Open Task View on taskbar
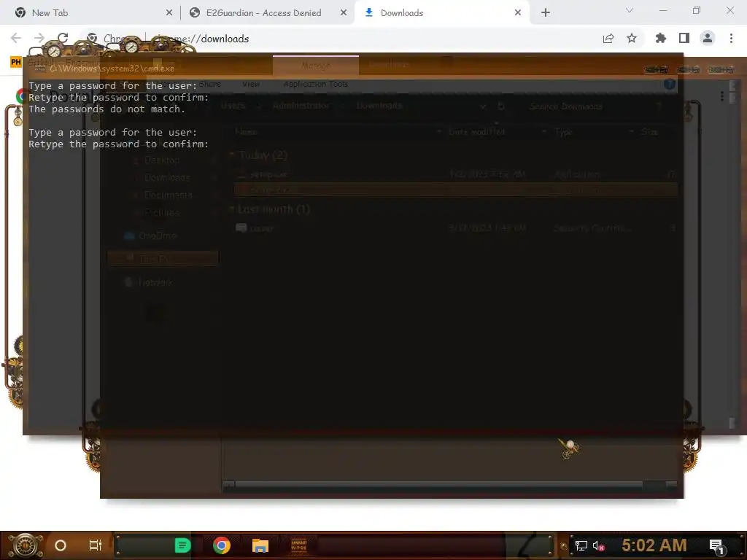The image size is (747, 560). tap(96, 545)
